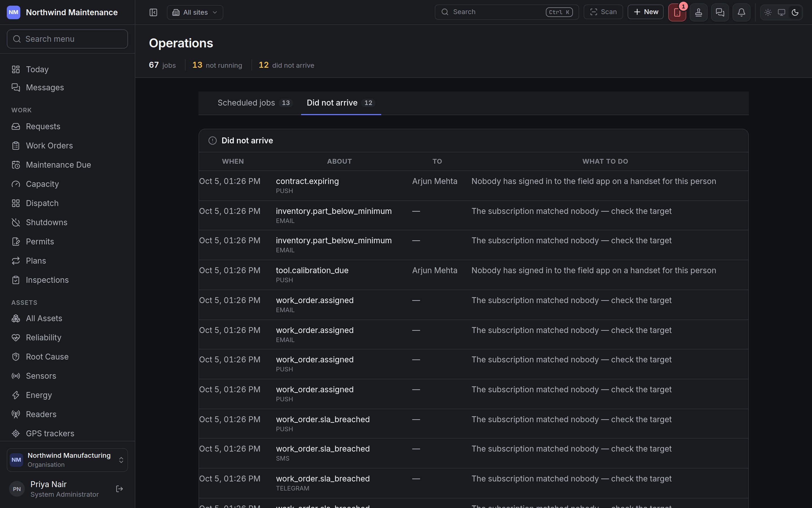Click the contract.expiring row text
This screenshot has width=812, height=508.
[x=307, y=181]
